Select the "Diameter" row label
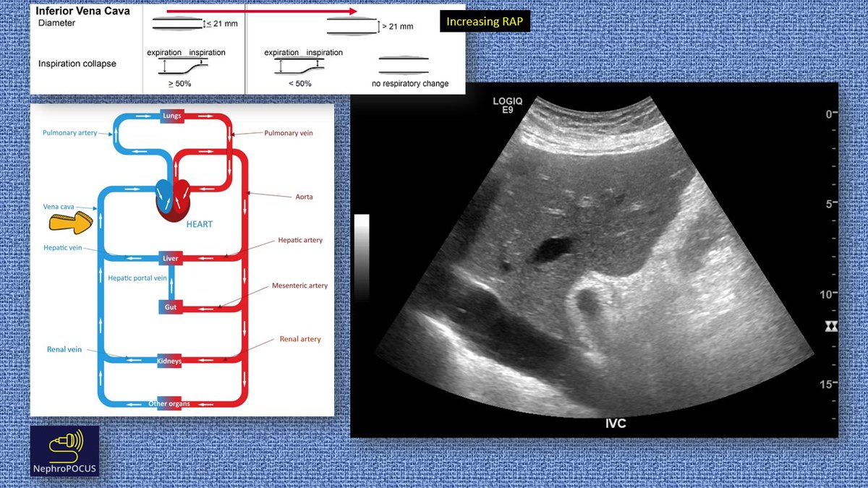Image resolution: width=868 pixels, height=488 pixels. coord(57,24)
